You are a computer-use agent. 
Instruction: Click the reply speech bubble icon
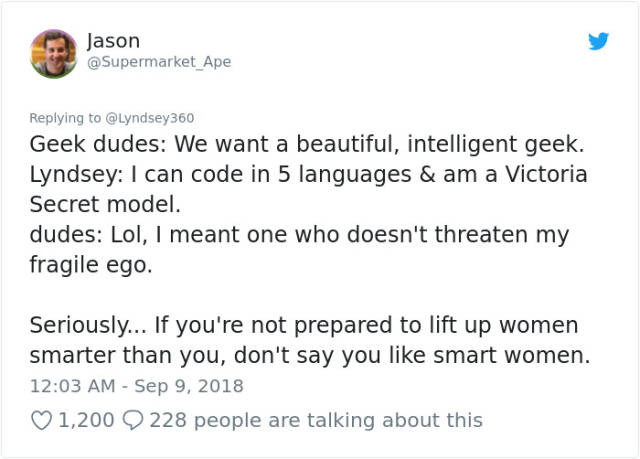pyautogui.click(x=132, y=421)
